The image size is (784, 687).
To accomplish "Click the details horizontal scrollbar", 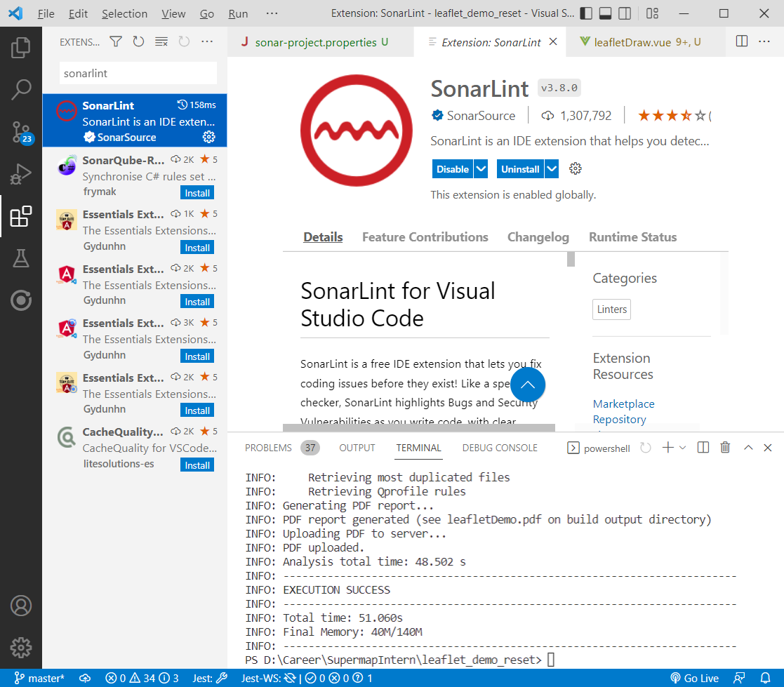I will pos(419,427).
